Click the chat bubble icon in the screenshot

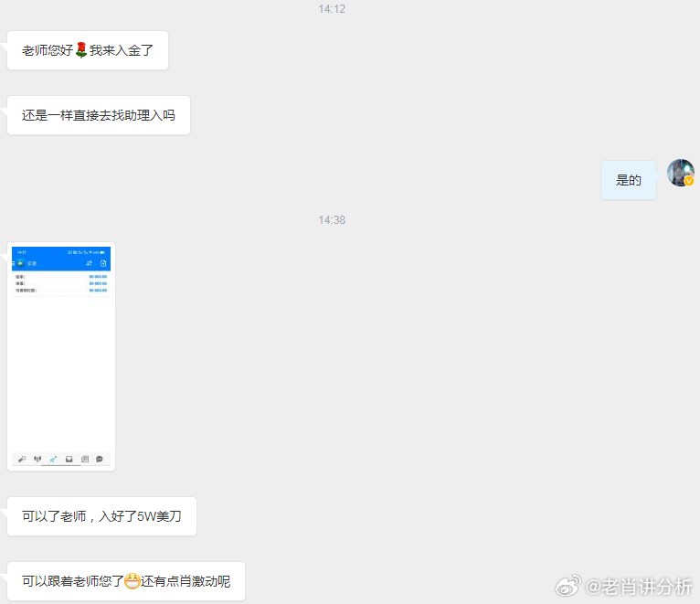[x=100, y=459]
